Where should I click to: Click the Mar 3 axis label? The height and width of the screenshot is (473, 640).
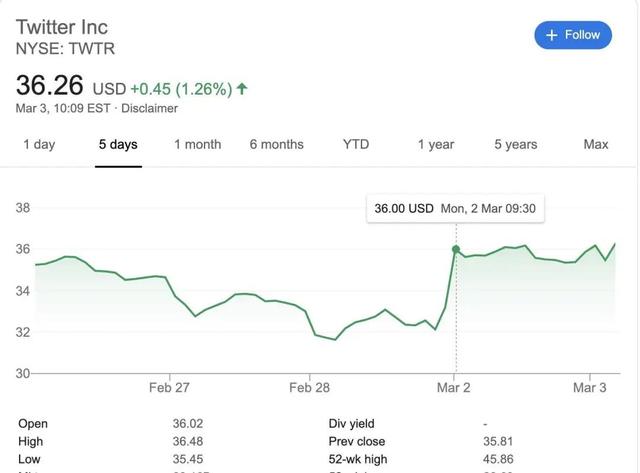[590, 387]
